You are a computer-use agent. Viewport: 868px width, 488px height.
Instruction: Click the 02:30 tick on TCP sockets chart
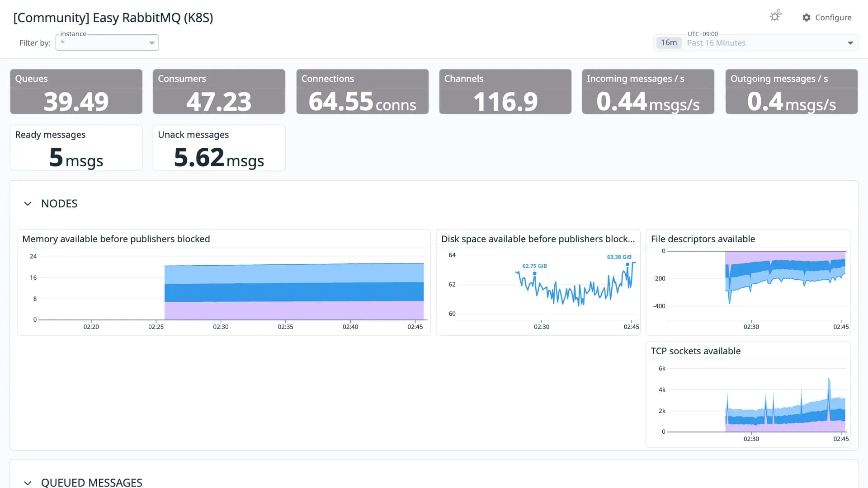[x=751, y=439]
